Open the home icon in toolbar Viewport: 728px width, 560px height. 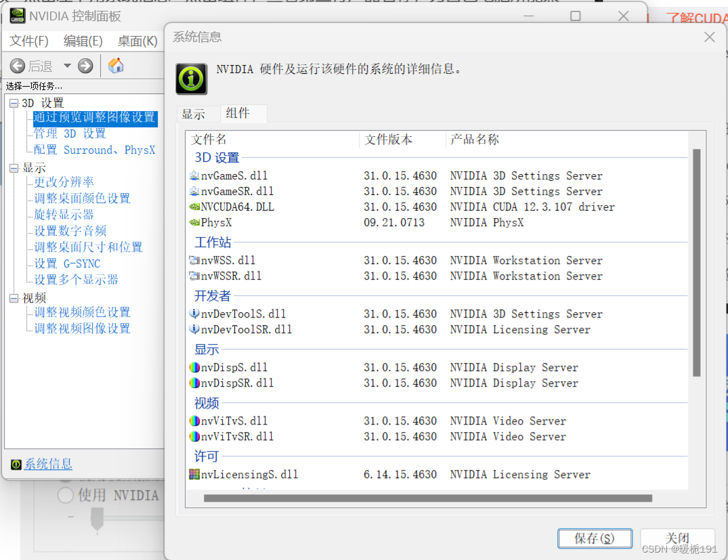pos(116,66)
